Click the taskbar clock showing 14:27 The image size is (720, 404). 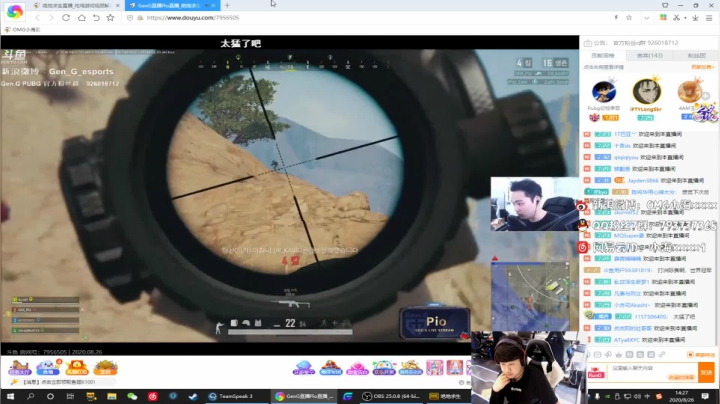(682, 396)
